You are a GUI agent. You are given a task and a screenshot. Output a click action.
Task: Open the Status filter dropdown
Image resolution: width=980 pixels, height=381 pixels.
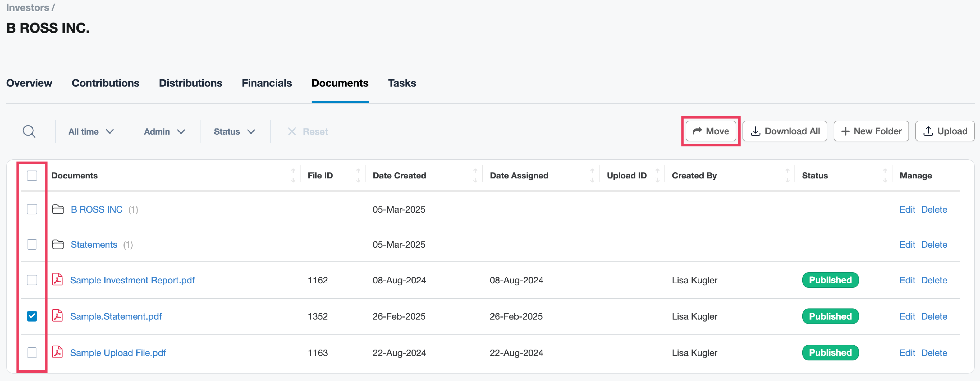tap(234, 131)
